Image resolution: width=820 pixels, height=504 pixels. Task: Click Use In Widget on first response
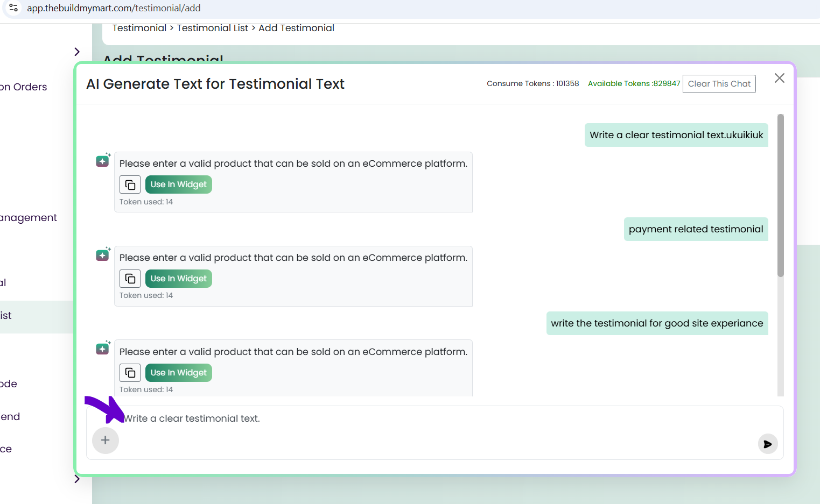coord(179,184)
